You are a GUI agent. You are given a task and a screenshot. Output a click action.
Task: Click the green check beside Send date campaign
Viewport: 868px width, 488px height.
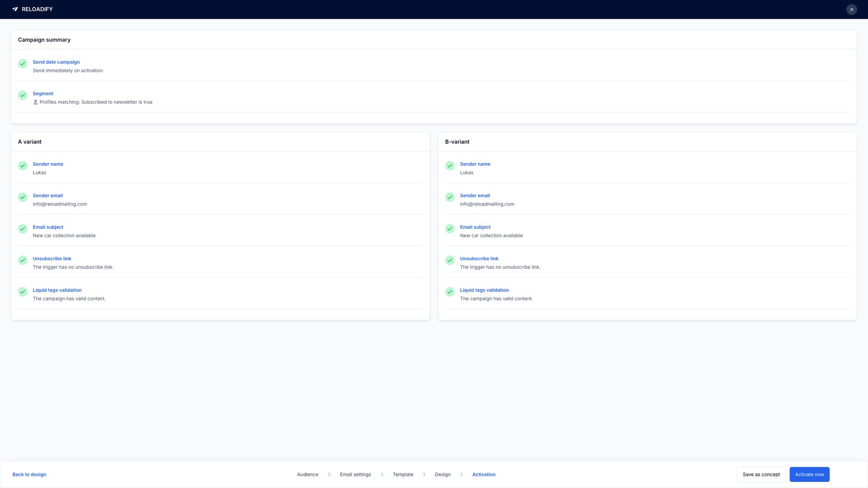[x=23, y=64]
